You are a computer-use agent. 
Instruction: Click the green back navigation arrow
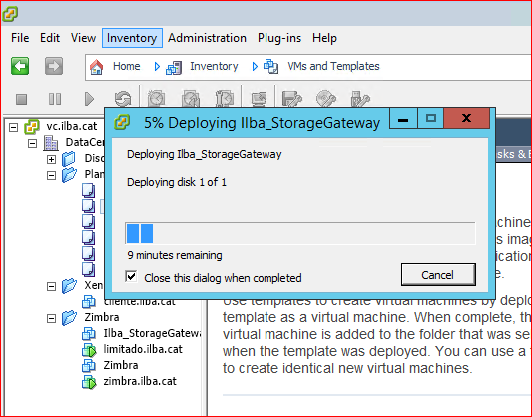20,66
